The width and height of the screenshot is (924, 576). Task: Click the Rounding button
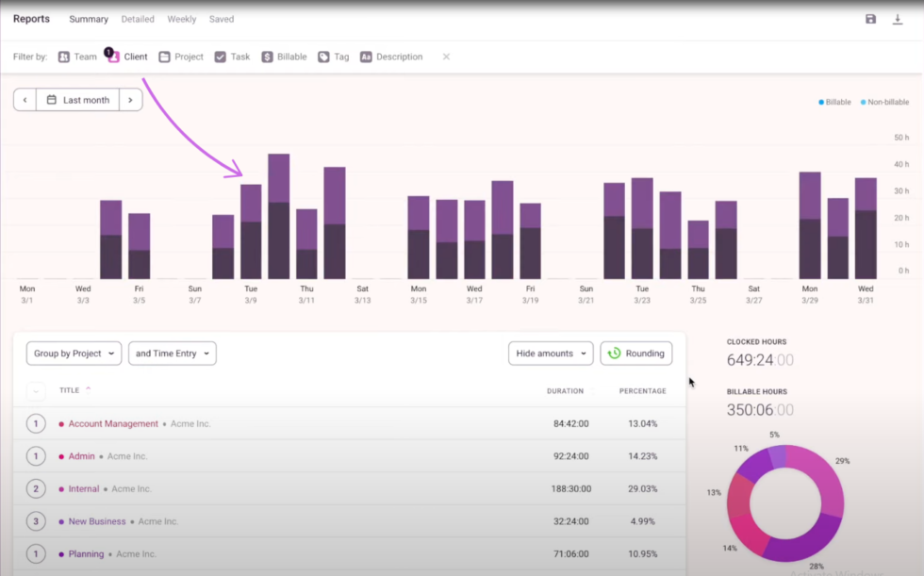(x=635, y=353)
